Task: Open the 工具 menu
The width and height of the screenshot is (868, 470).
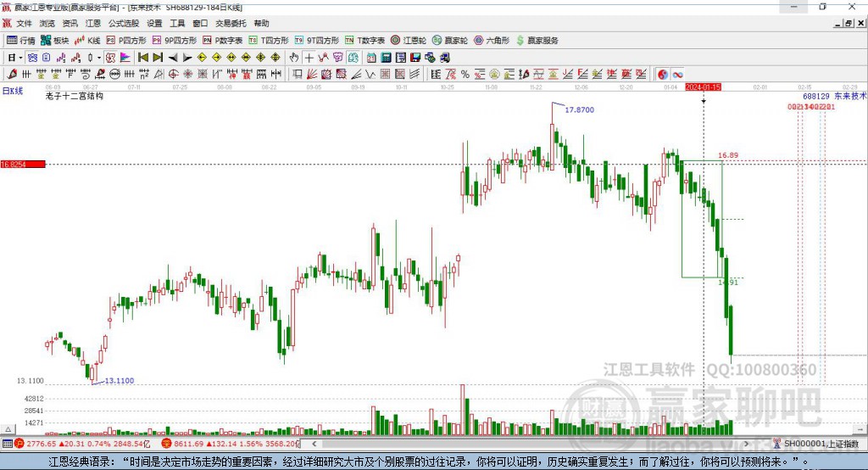Action: [177, 23]
